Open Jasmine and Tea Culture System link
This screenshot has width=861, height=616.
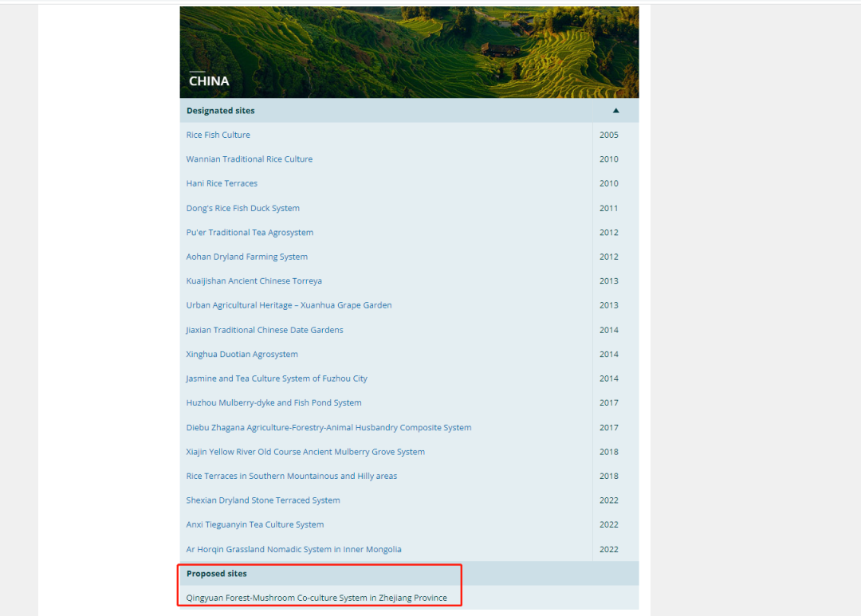pos(277,379)
